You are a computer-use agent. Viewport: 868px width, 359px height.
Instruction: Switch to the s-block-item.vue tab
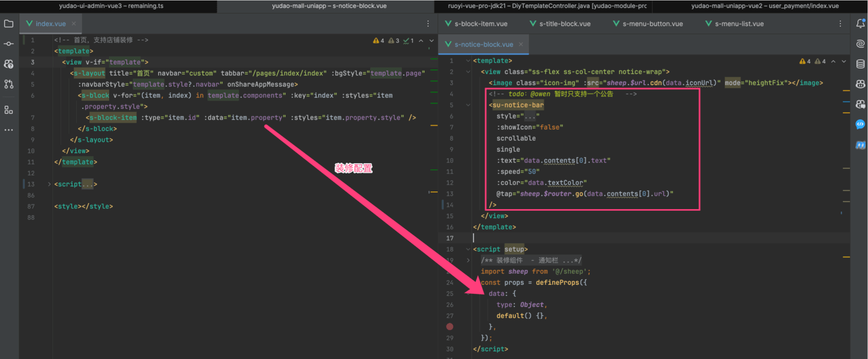point(480,24)
